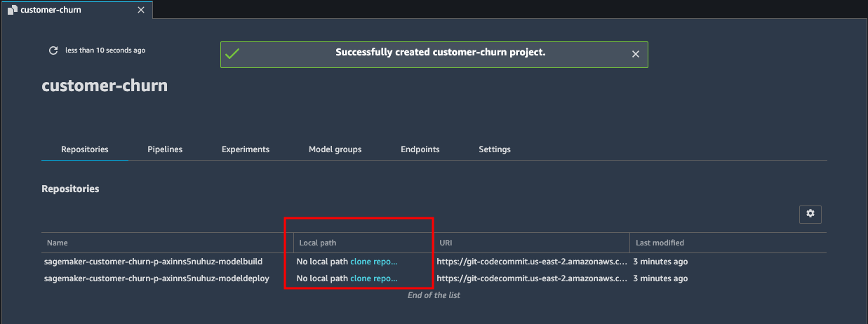868x324 pixels.
Task: Select the sagemaker modelbuild repository row name
Action: 153,262
